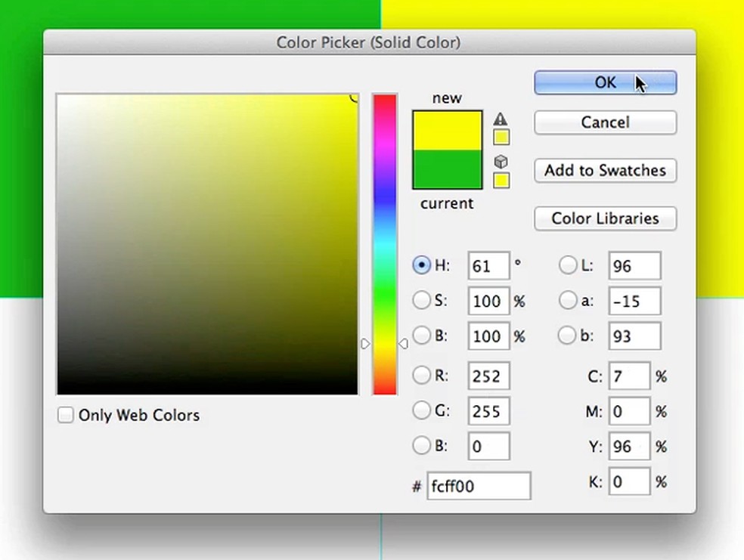Click the current color preview swatch
Image resolution: width=744 pixels, height=560 pixels.
point(447,170)
